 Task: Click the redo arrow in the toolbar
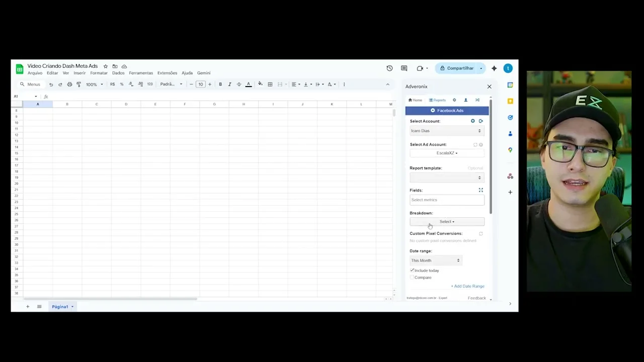[60, 84]
